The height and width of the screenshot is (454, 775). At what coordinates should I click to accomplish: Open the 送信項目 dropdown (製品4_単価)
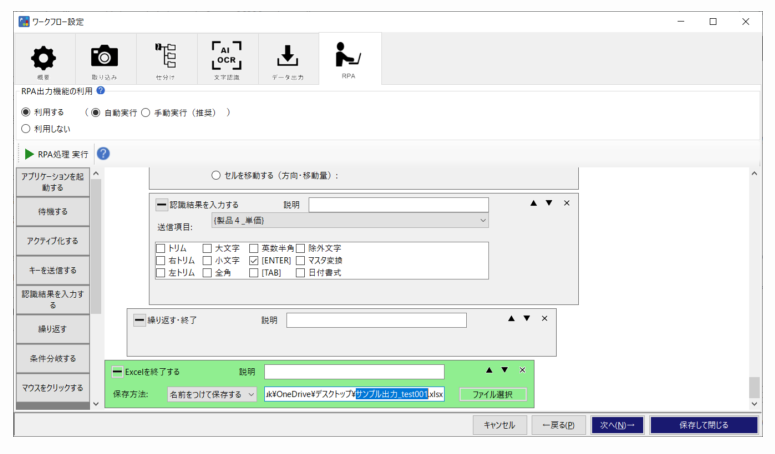pos(350,220)
